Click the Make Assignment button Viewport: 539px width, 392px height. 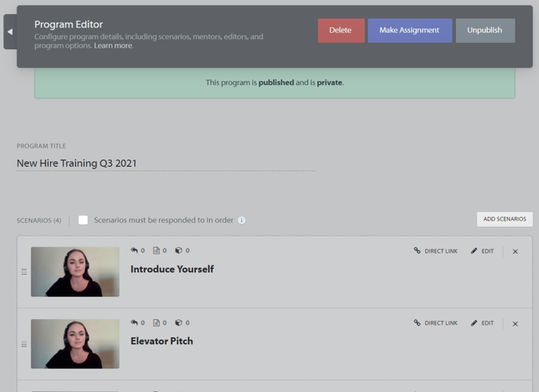coord(410,31)
